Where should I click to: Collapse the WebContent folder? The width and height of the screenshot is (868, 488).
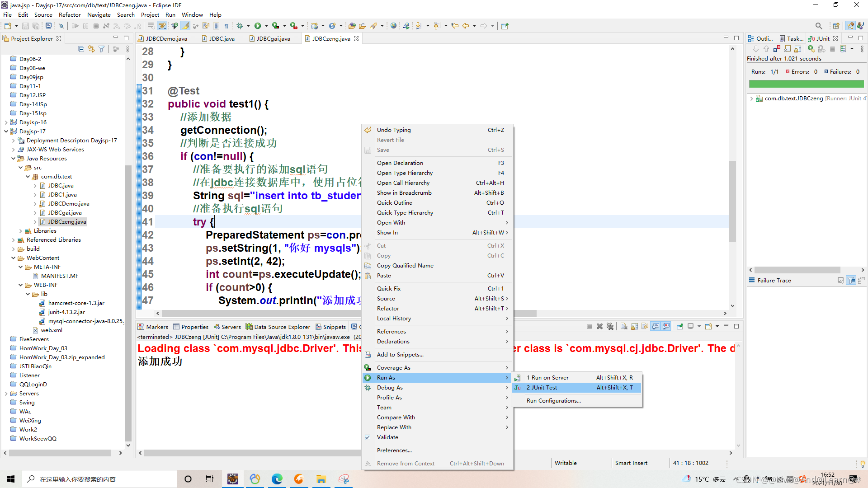pyautogui.click(x=13, y=258)
